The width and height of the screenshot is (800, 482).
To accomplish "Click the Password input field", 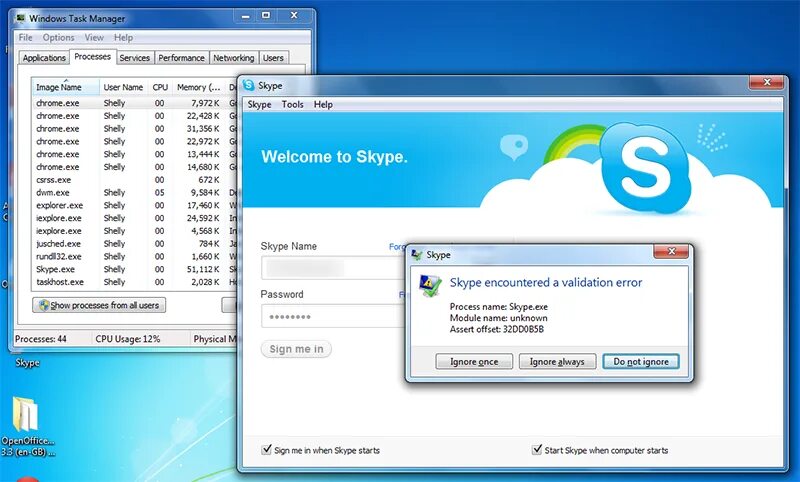I will point(333,316).
